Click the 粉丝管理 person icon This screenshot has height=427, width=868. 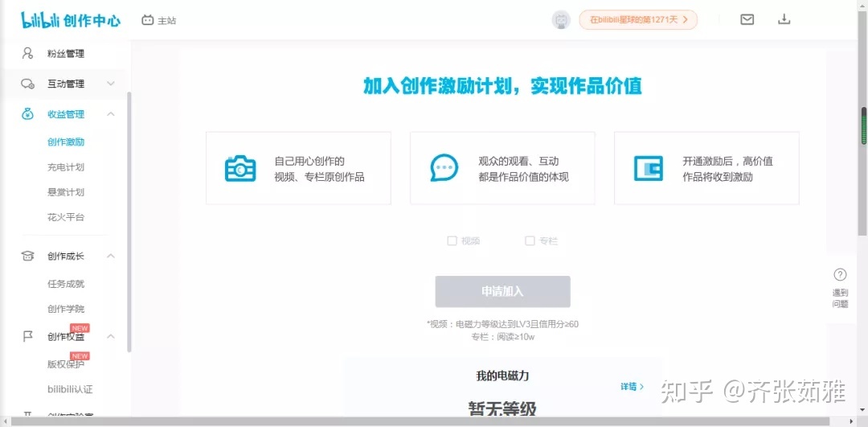coord(28,53)
